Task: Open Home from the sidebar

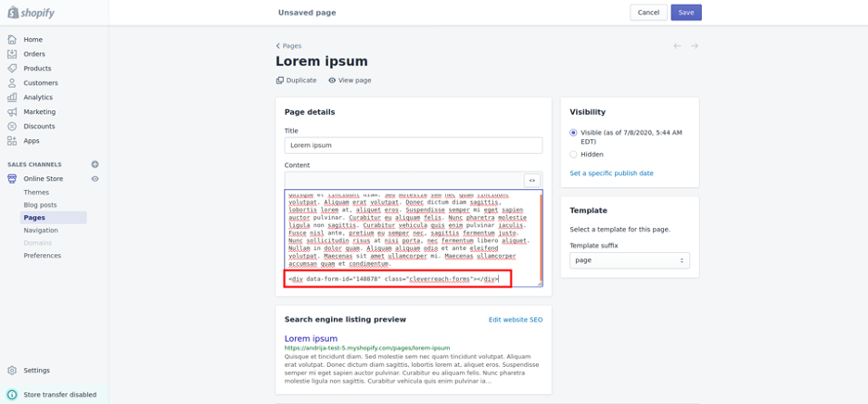Action: click(33, 40)
